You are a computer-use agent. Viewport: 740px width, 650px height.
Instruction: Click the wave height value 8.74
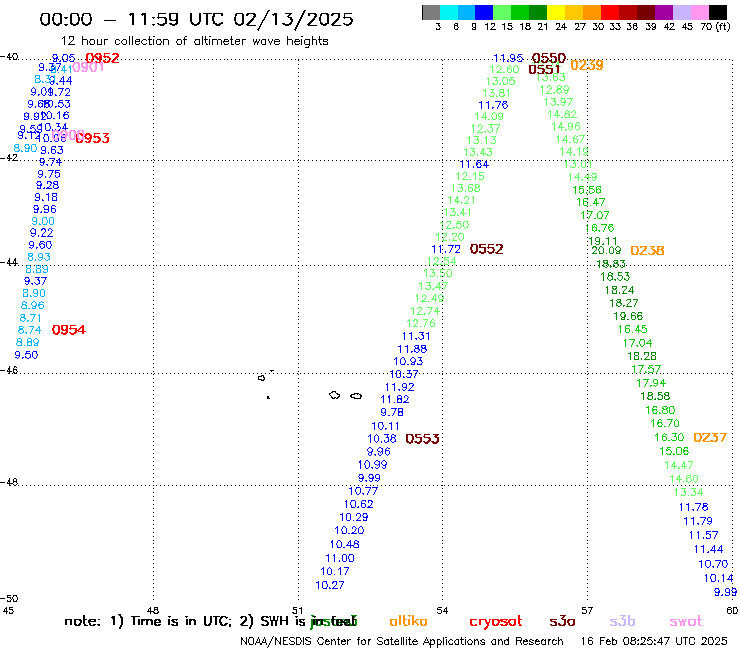(29, 329)
